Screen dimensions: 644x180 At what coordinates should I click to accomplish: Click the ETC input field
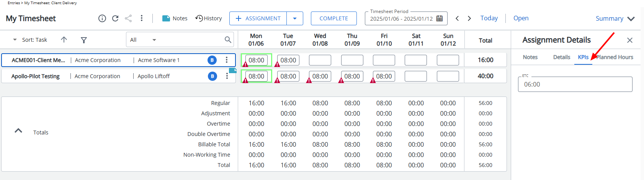tap(575, 84)
